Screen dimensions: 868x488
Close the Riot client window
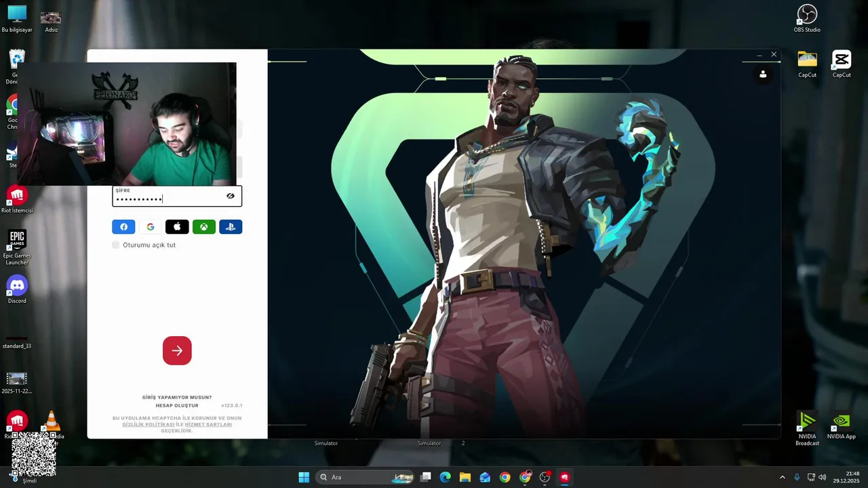point(774,55)
